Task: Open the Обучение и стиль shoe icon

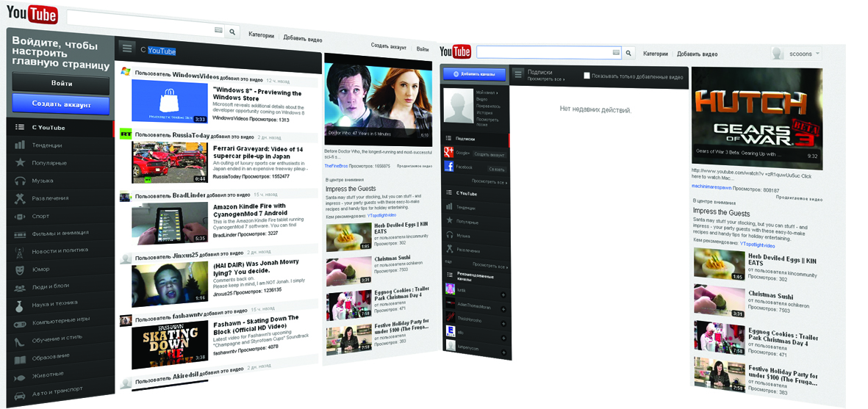Action: tap(20, 341)
